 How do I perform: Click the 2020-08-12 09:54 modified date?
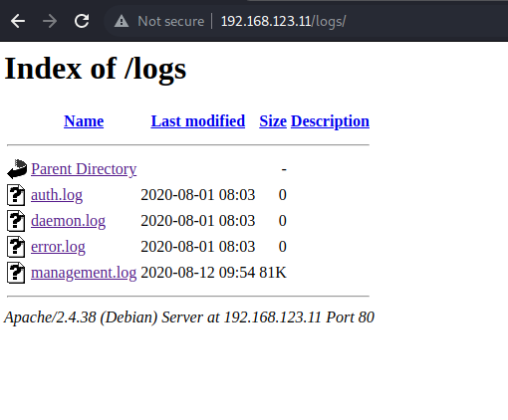pyautogui.click(x=198, y=273)
